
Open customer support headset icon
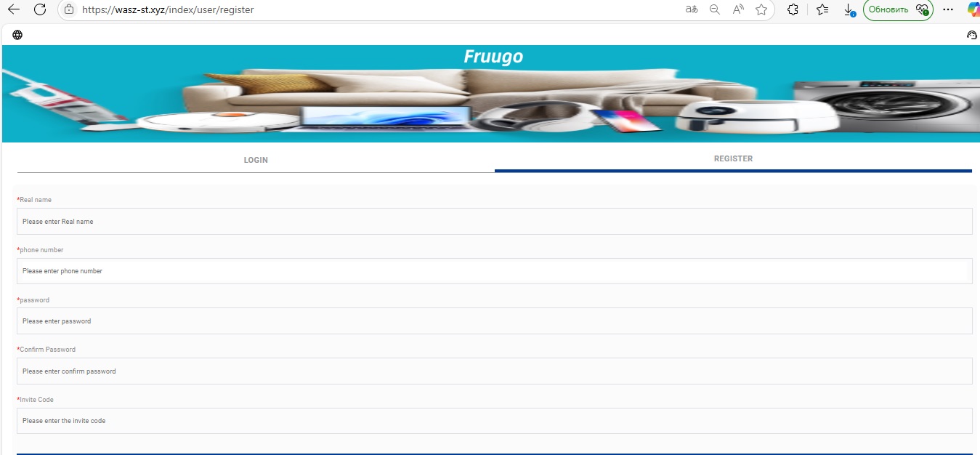(972, 35)
